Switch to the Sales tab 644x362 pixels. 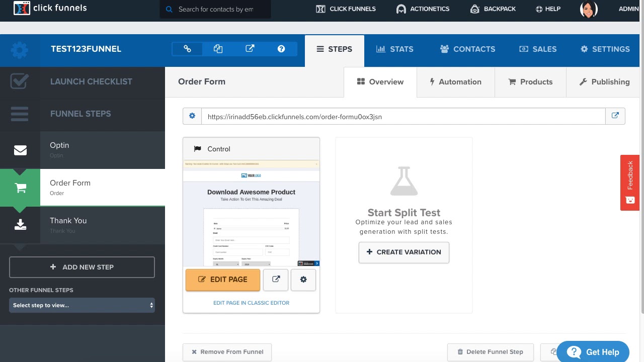(x=538, y=49)
